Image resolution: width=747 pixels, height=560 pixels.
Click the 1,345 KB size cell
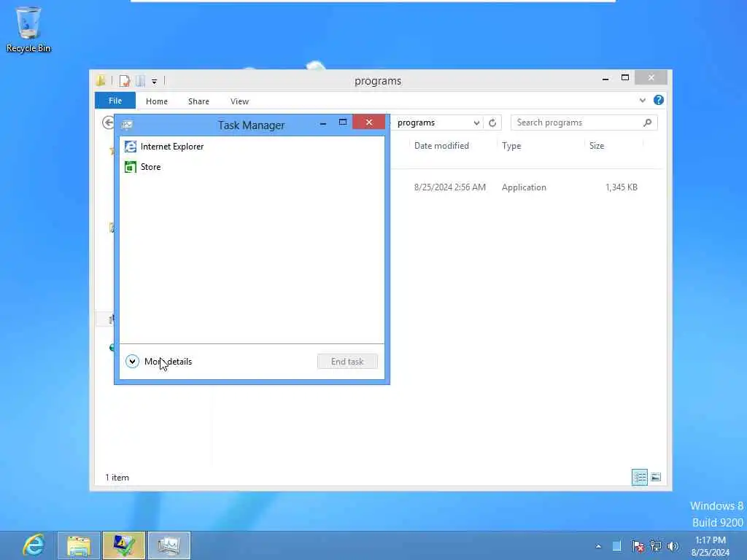coord(622,187)
